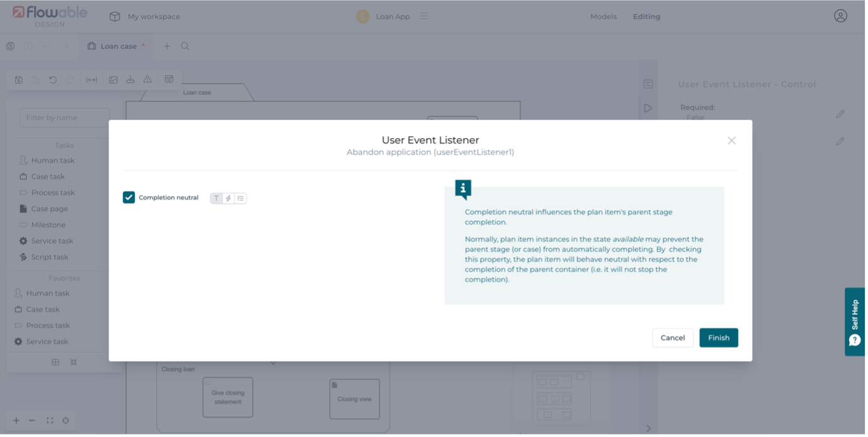This screenshot has width=868, height=437.
Task: Click the Finish button
Action: click(x=718, y=338)
